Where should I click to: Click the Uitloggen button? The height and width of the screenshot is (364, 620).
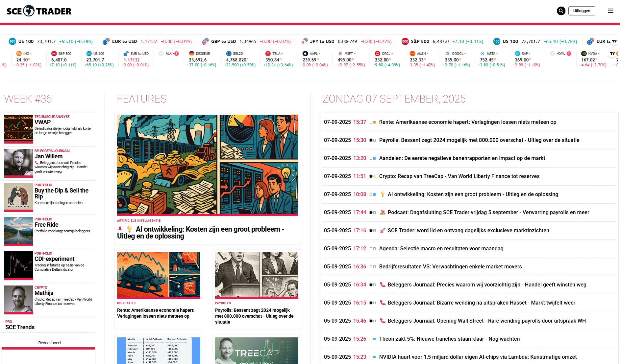[582, 11]
